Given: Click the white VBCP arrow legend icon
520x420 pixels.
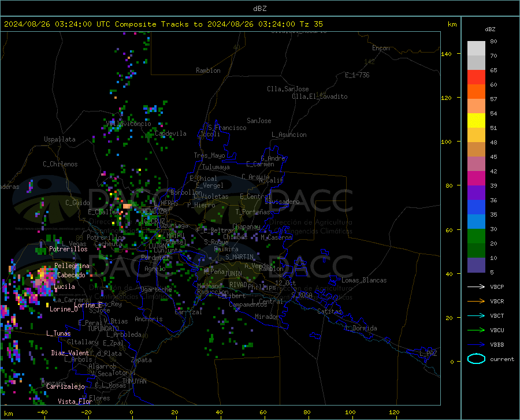Looking at the screenshot, I should click(x=476, y=287).
